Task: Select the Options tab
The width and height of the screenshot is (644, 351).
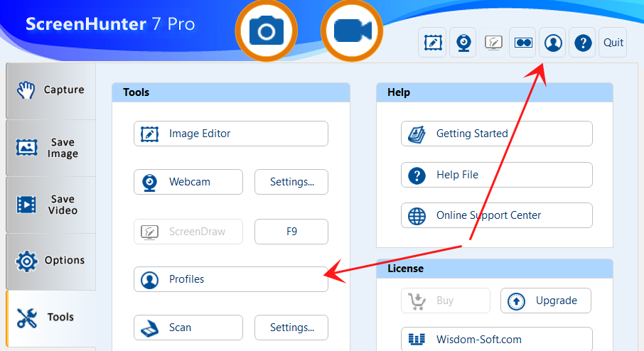Action: tap(50, 261)
